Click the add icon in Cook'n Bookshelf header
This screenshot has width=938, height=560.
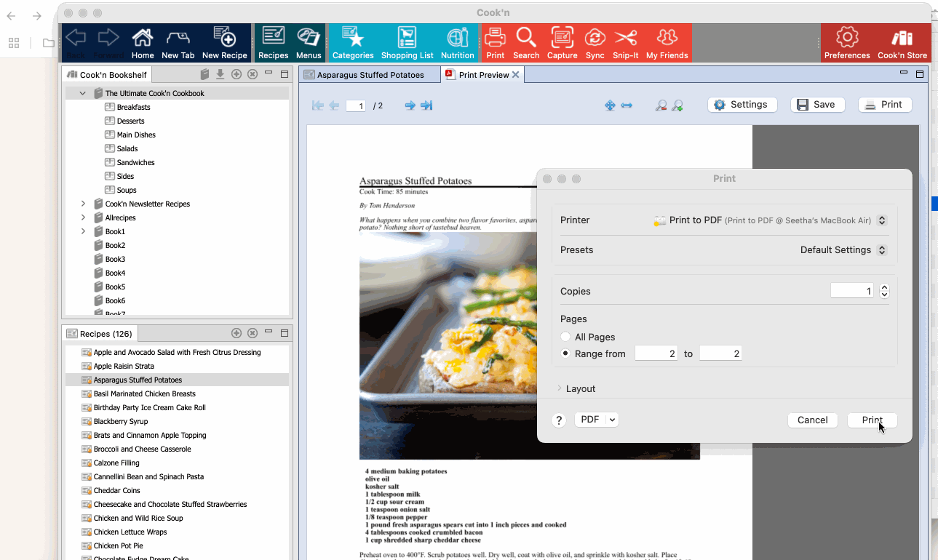(237, 74)
